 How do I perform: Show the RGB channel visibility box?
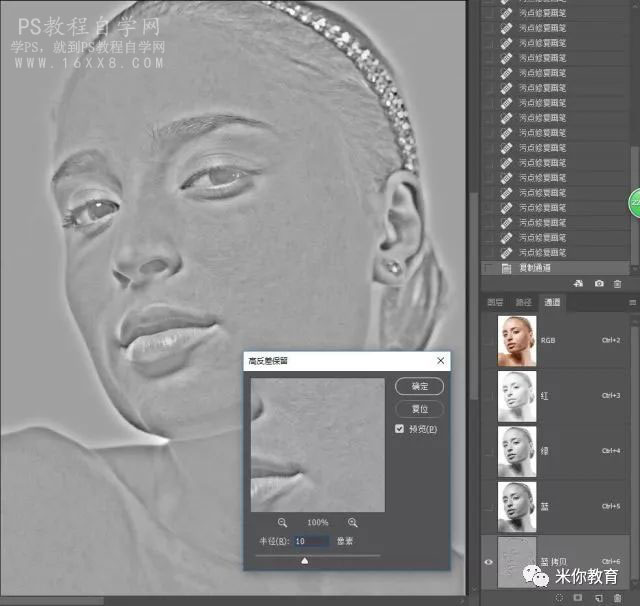(489, 341)
